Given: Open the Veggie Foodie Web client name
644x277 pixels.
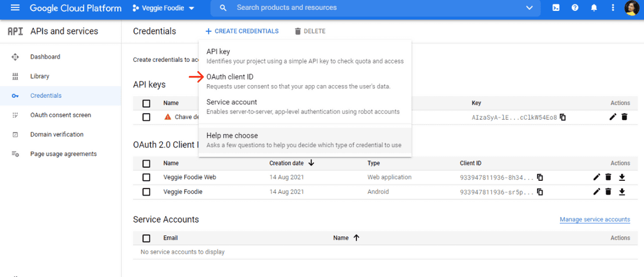Looking at the screenshot, I should coord(190,177).
